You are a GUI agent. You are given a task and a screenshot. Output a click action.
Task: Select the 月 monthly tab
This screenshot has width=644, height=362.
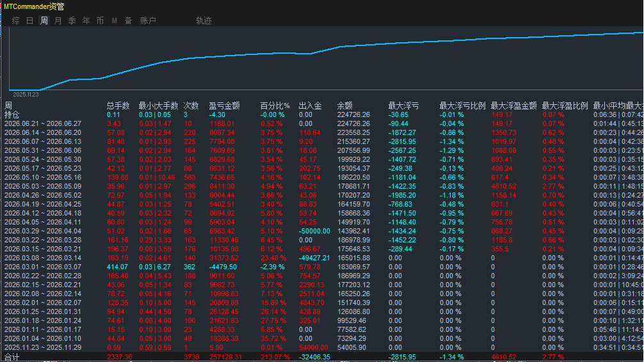(58, 20)
